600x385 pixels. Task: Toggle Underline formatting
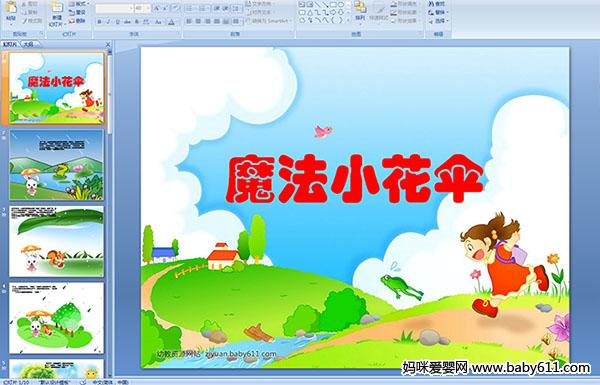[x=117, y=22]
